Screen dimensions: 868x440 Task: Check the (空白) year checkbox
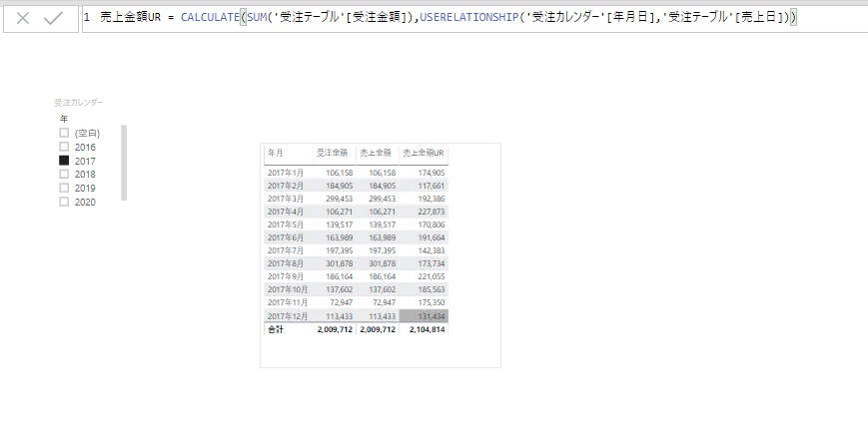click(64, 133)
